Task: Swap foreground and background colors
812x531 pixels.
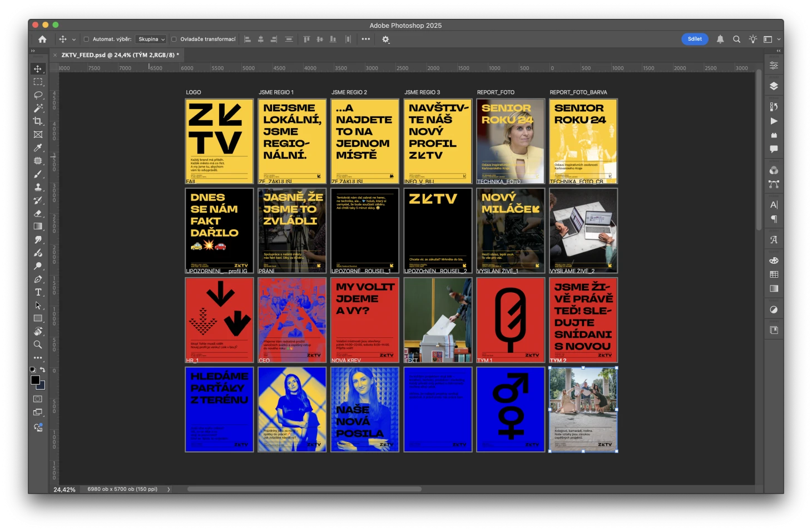Action: 43,370
